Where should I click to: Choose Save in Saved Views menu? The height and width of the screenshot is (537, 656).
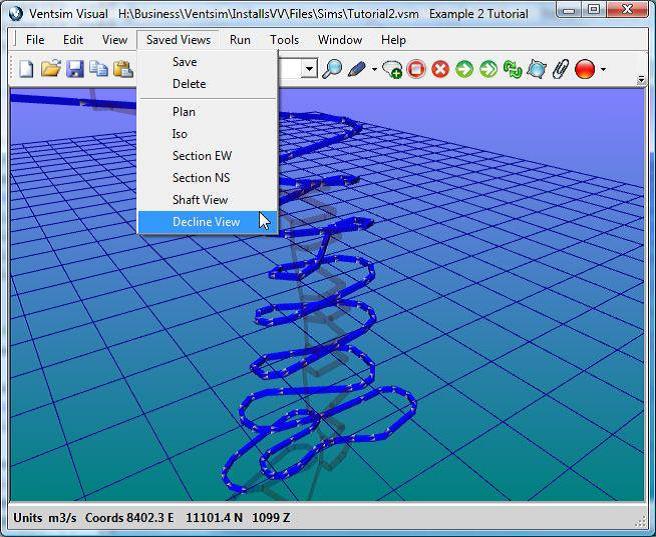(x=208, y=62)
